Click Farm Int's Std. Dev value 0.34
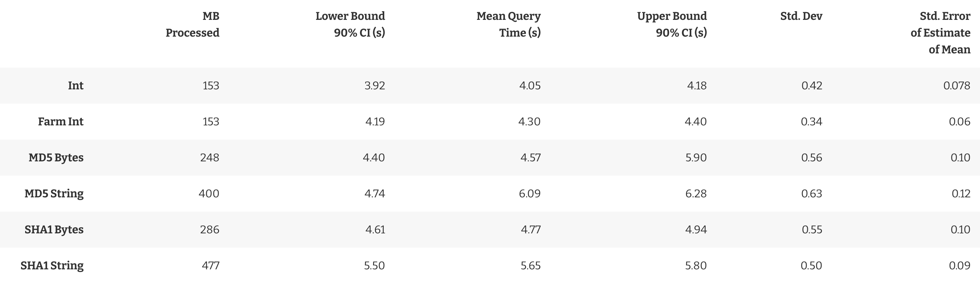 [812, 122]
